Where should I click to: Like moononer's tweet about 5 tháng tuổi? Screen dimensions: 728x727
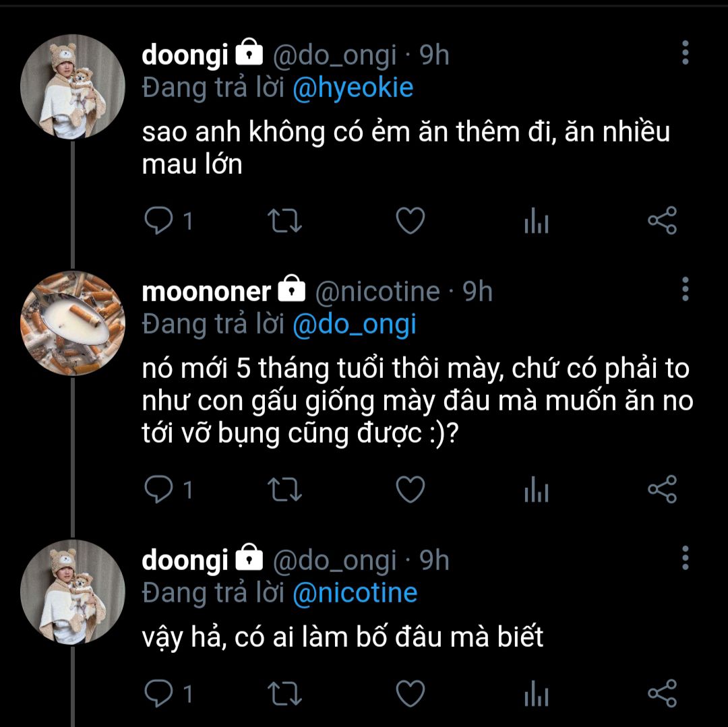pyautogui.click(x=410, y=491)
